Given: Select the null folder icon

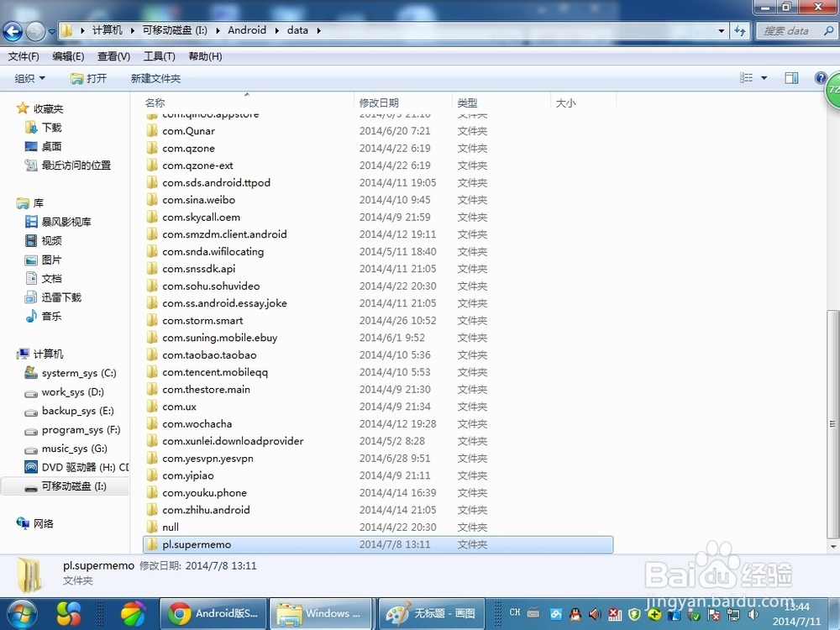Looking at the screenshot, I should [151, 528].
